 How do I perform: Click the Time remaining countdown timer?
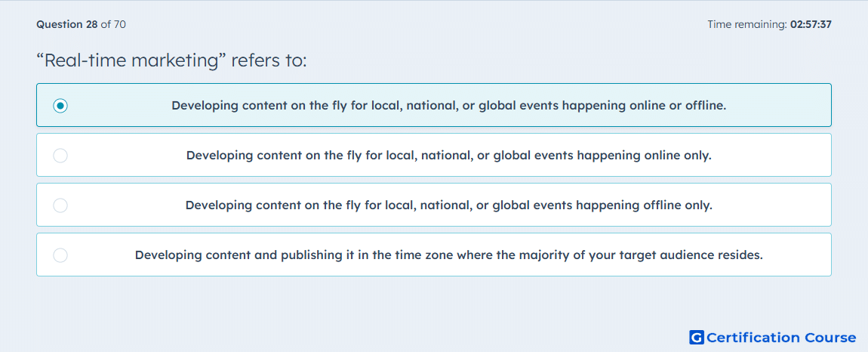[x=769, y=24]
